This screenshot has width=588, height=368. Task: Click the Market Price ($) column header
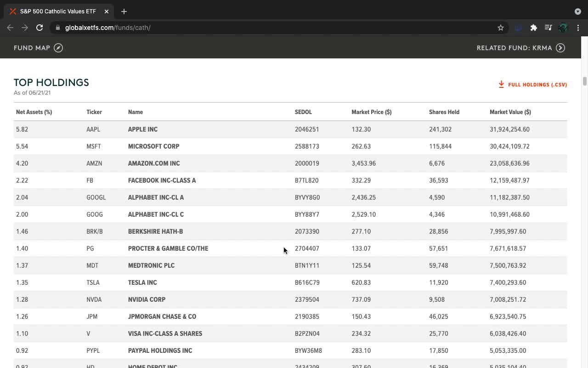[372, 112]
